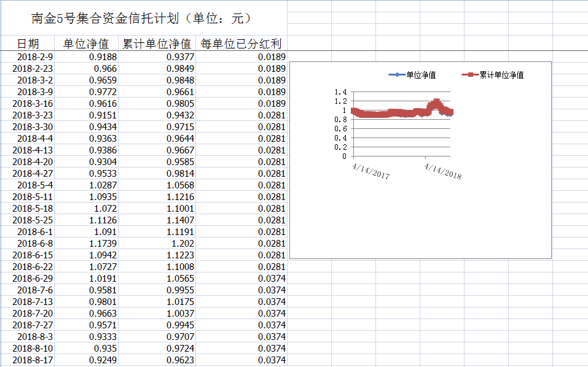Select dividend cell 0.0374 in 2018-6-29 row

pyautogui.click(x=241, y=278)
